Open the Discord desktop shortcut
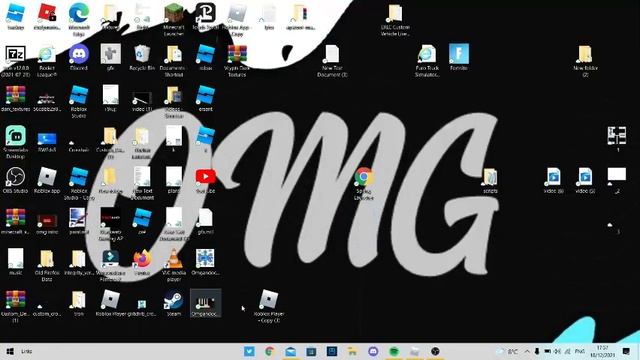Viewport: 640px width, 360px height. [79, 57]
